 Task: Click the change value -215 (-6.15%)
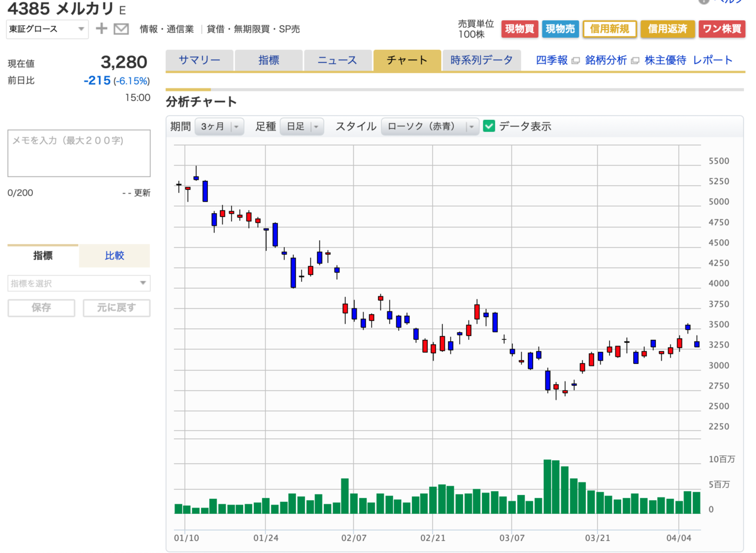117,81
